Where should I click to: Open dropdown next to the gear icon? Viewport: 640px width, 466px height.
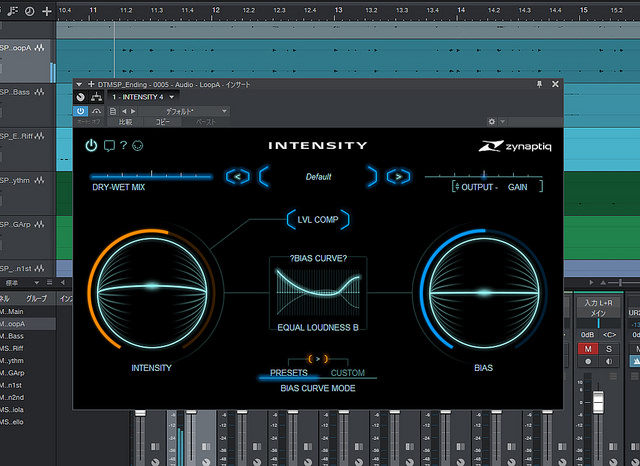pos(502,122)
